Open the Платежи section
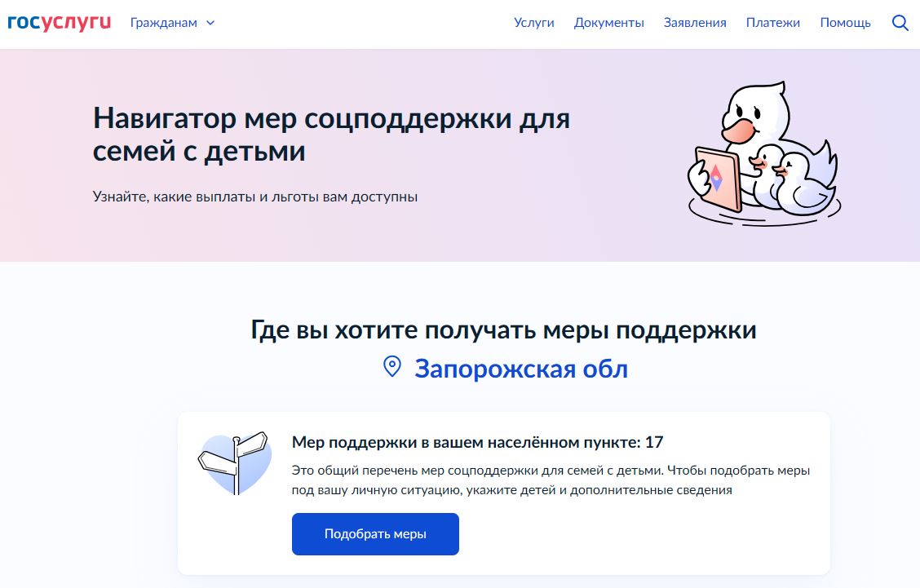The height and width of the screenshot is (588, 920). tap(772, 22)
